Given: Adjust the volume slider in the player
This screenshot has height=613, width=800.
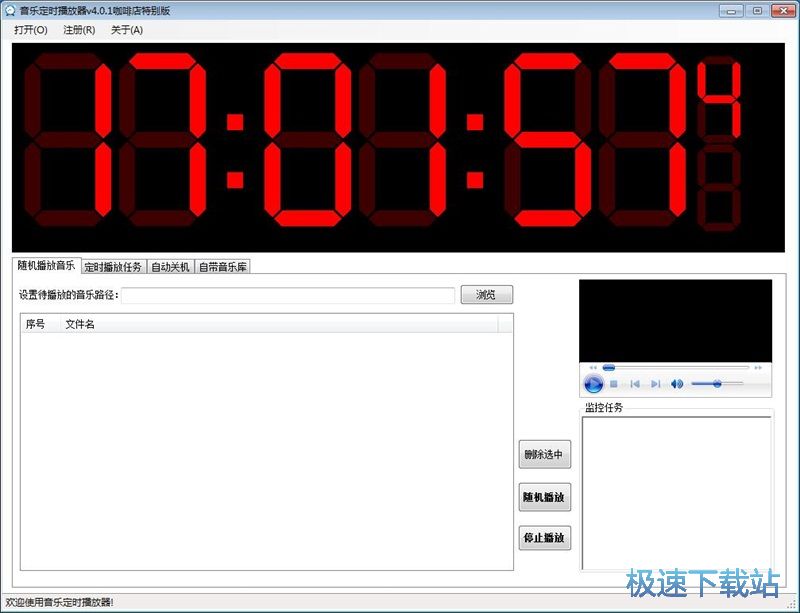Looking at the screenshot, I should pos(718,383).
